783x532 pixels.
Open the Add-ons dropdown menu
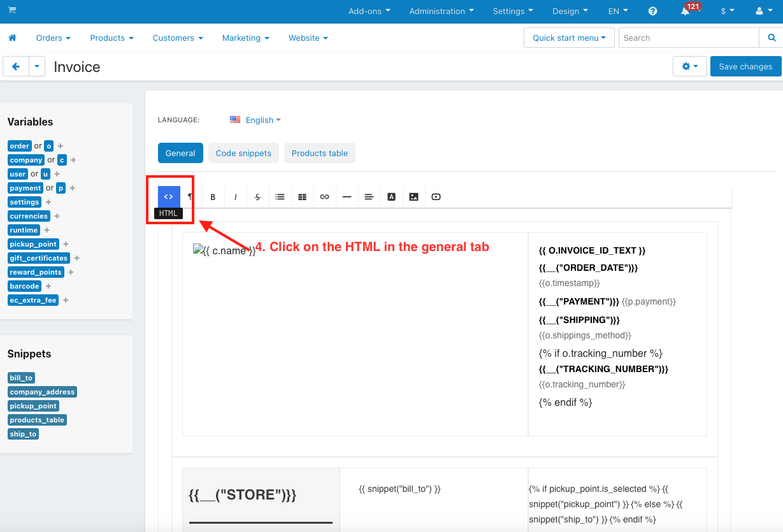coord(370,11)
